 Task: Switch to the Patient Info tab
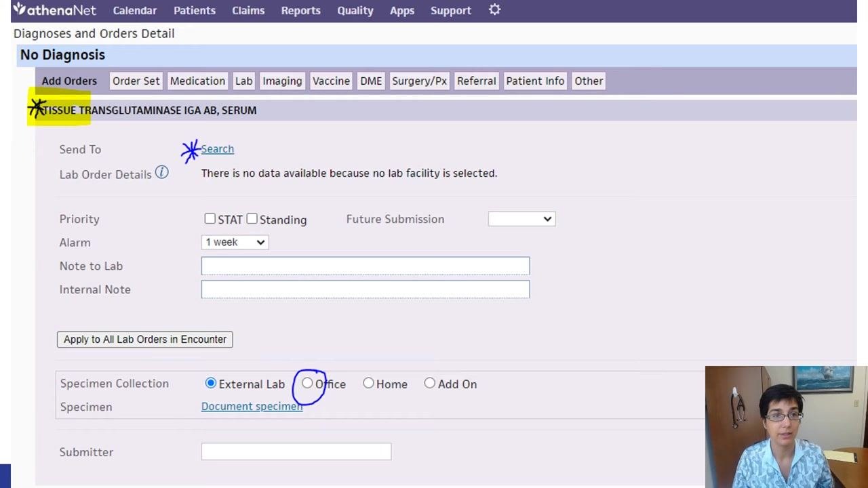click(x=535, y=81)
